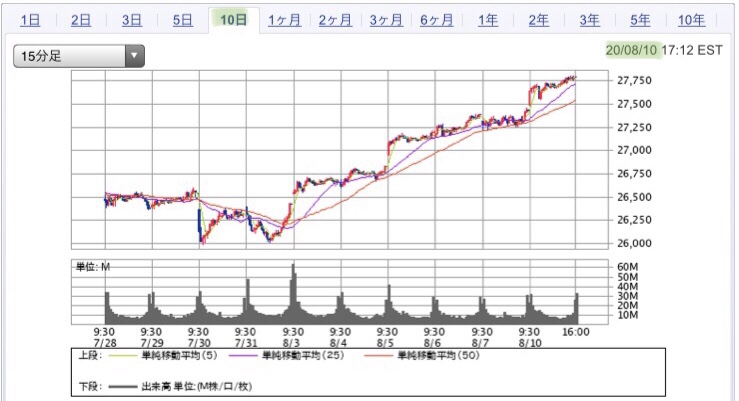The height and width of the screenshot is (401, 739).
Task: Click the 単純移動平均(25) legend entry
Action: pos(303,355)
